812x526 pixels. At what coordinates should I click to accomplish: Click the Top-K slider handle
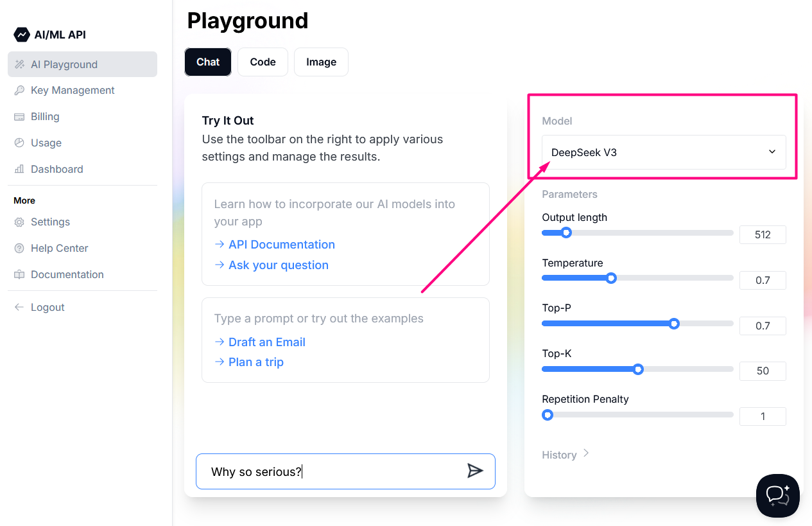tap(638, 369)
